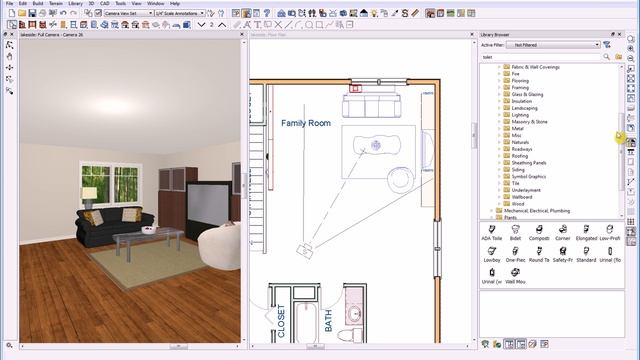Open the Window menu
The height and width of the screenshot is (360, 640).
156,3
